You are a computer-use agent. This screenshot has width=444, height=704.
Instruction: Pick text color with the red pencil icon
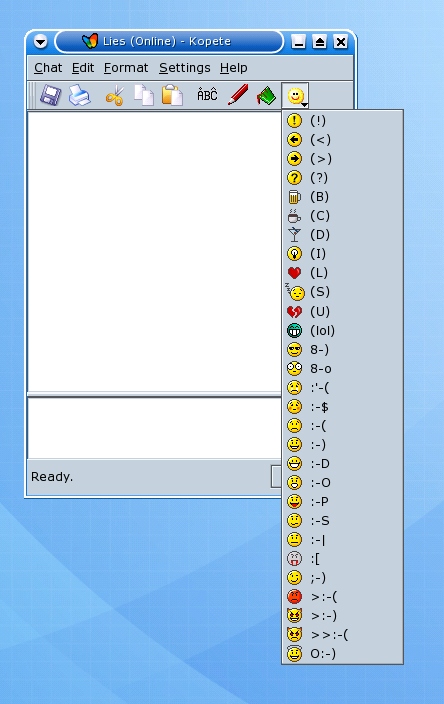(x=237, y=95)
